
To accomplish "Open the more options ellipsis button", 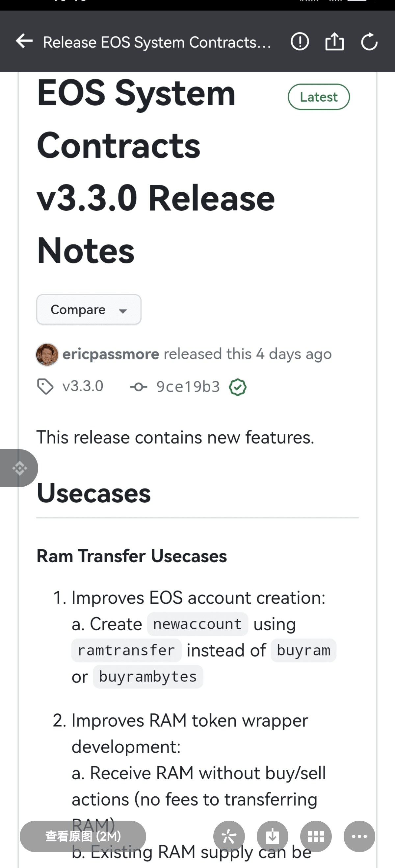I will tap(359, 836).
